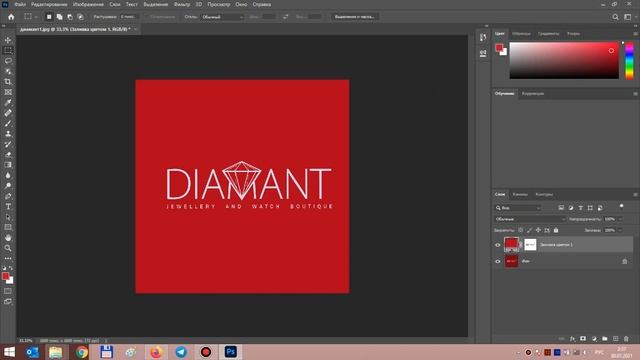Select the Path Selection tool
The height and width of the screenshot is (360, 640).
point(8,217)
